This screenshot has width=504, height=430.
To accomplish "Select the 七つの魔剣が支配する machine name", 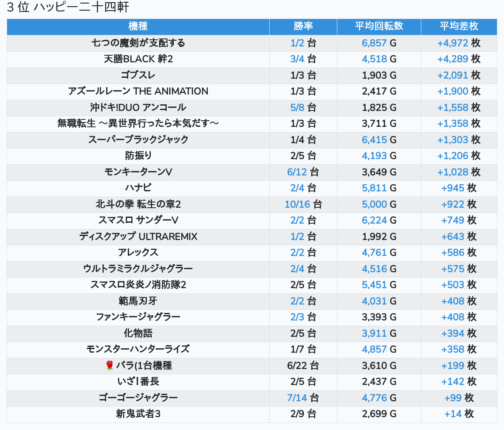I will click(x=138, y=43).
